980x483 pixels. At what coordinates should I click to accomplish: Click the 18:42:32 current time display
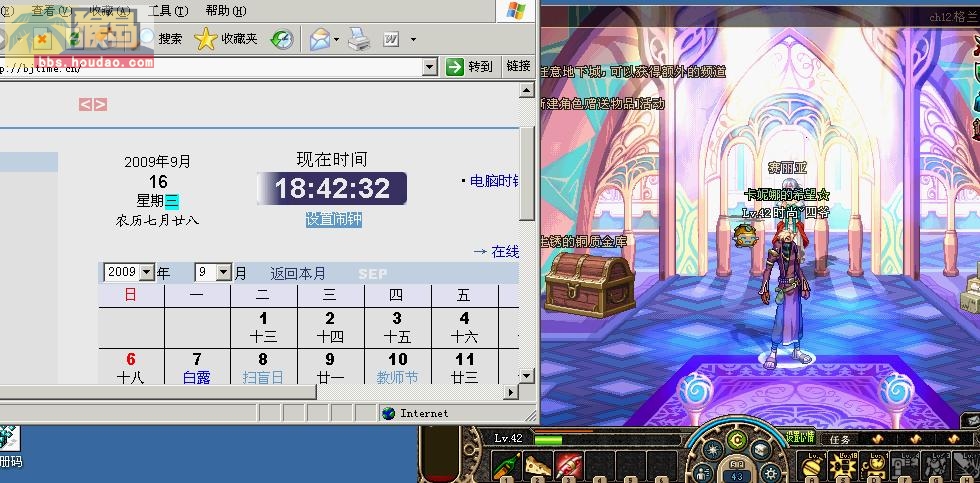click(332, 188)
